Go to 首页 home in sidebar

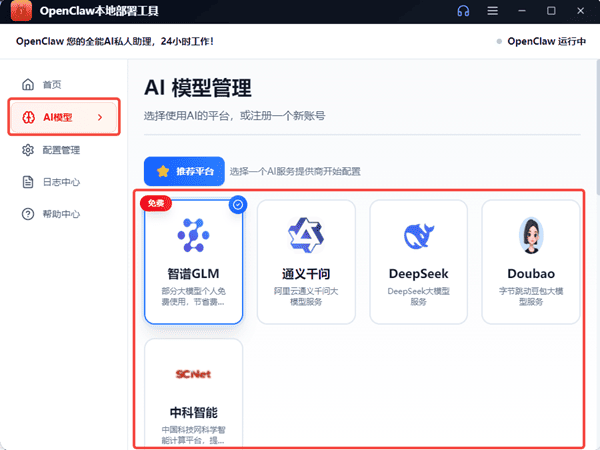[x=51, y=85]
